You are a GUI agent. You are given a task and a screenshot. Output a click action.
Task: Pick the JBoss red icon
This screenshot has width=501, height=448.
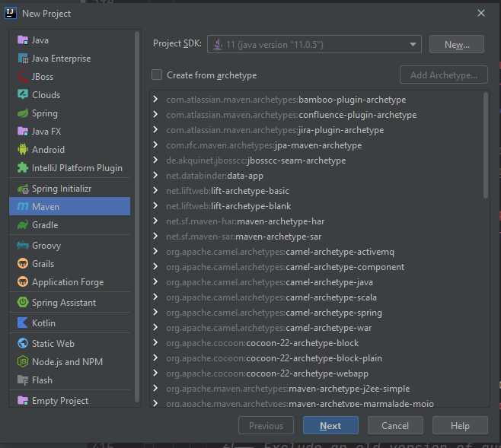23,77
